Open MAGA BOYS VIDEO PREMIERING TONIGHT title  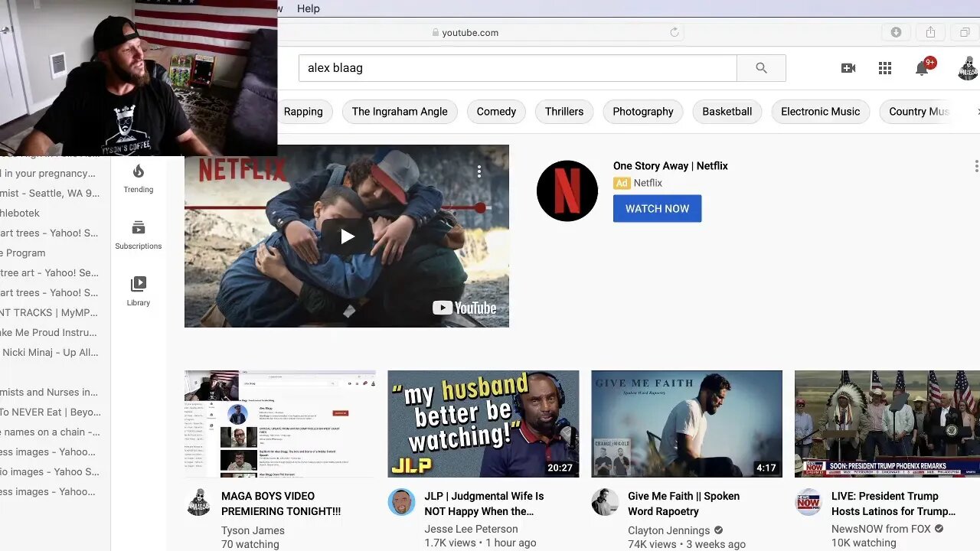point(281,504)
